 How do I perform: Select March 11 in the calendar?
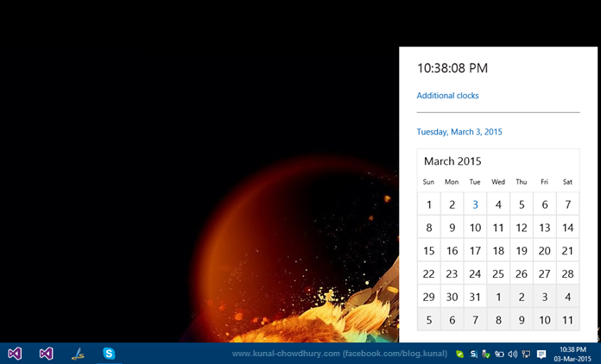tap(498, 228)
